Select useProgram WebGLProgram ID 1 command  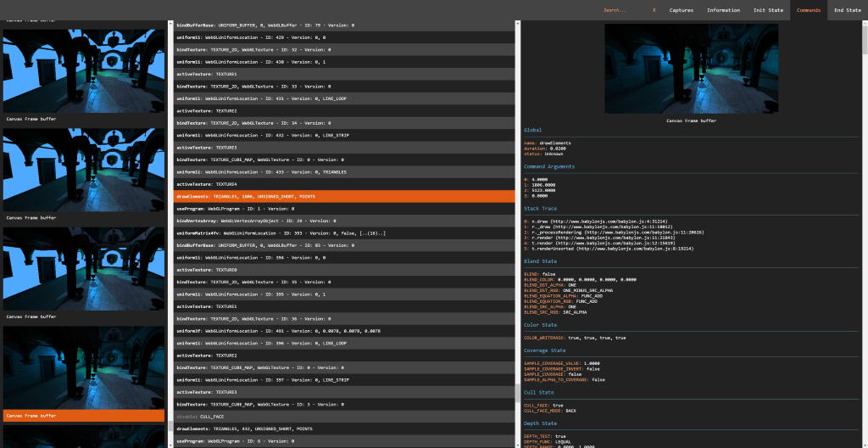click(344, 209)
